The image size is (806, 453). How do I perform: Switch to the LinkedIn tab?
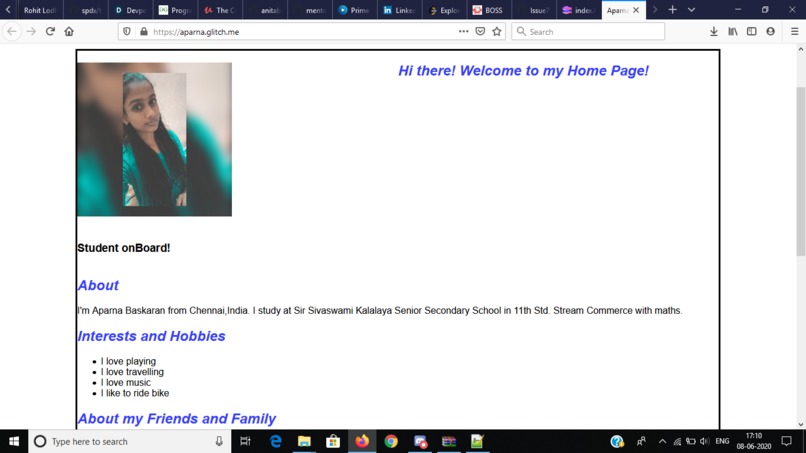[x=399, y=10]
